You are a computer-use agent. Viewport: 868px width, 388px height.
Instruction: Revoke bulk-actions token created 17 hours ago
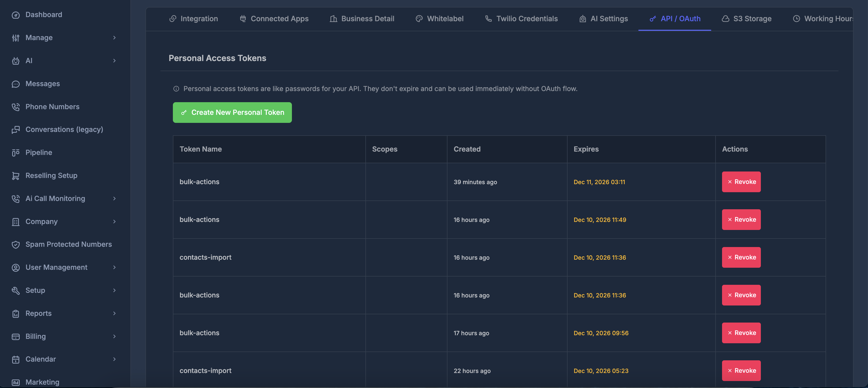741,333
